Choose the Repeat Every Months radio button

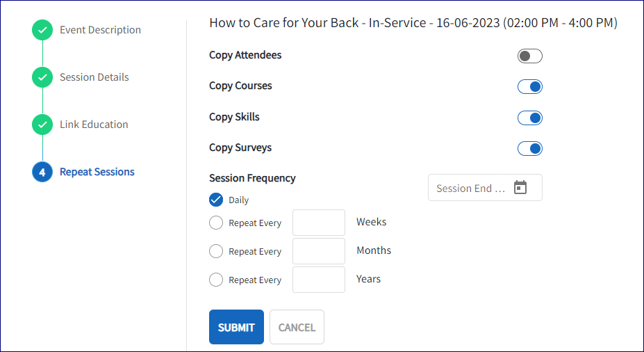click(x=216, y=252)
